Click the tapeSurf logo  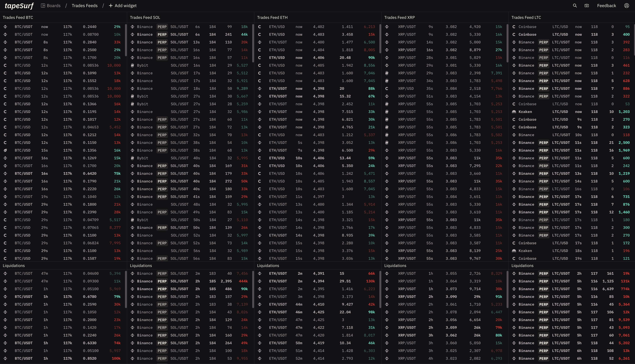pyautogui.click(x=19, y=6)
